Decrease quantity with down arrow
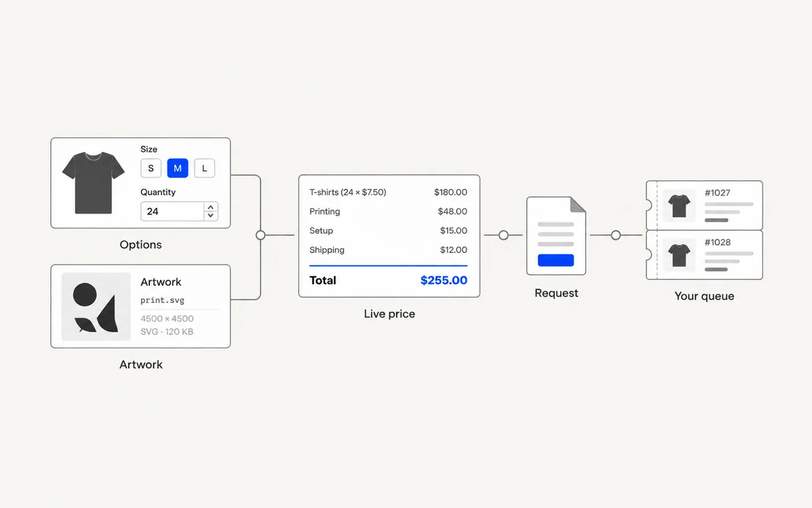 pos(211,216)
